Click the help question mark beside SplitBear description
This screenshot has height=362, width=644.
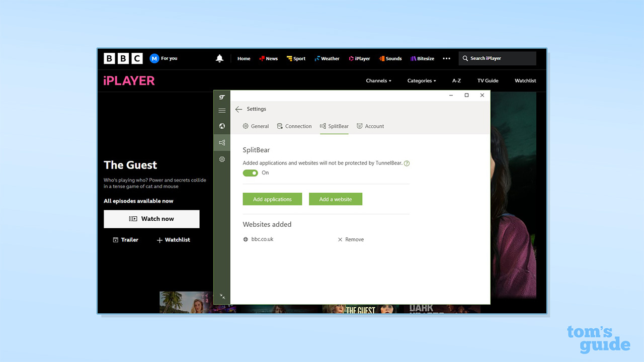407,163
